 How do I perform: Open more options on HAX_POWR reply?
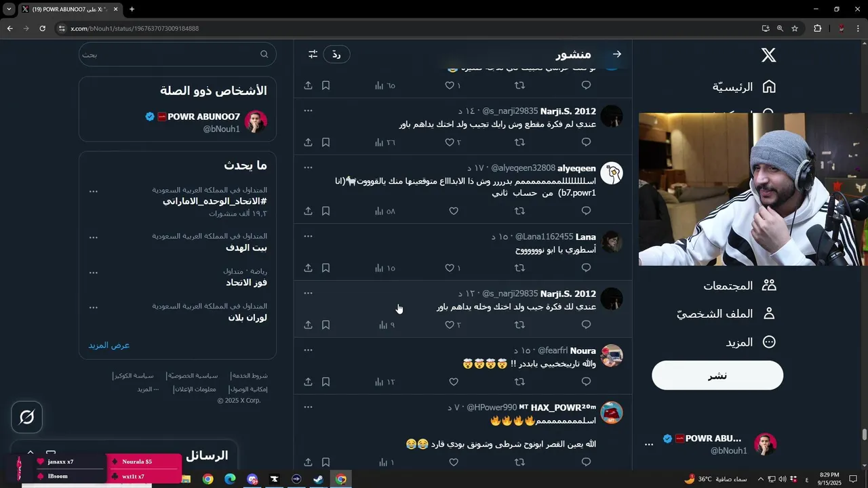coord(308,407)
